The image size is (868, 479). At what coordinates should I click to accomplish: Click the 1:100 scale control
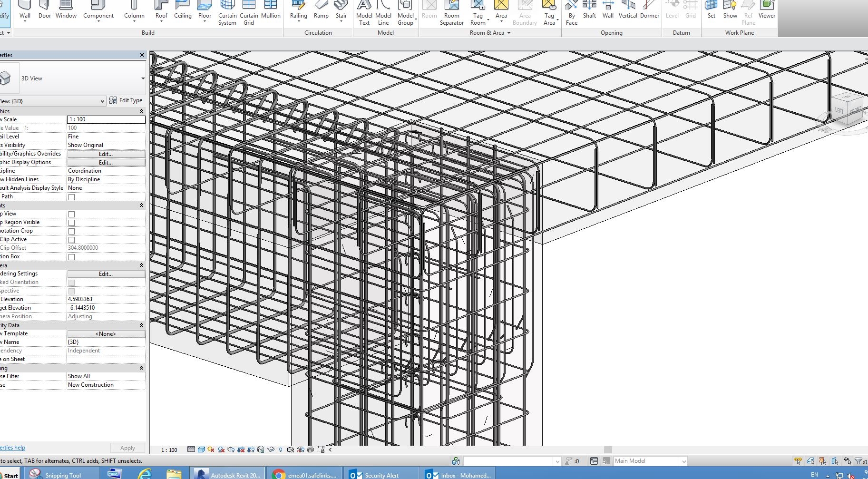coord(169,450)
